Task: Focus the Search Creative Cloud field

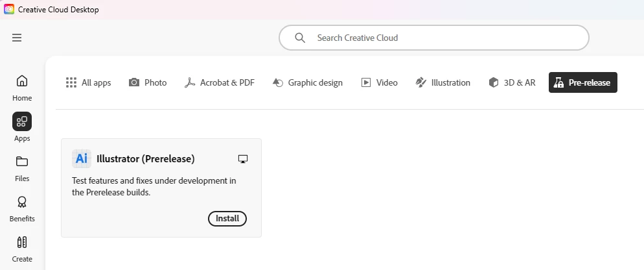Action: point(433,38)
